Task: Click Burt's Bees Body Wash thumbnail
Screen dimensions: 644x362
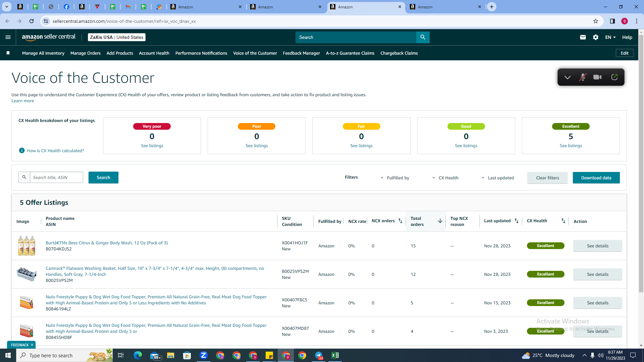Action: [x=26, y=246]
